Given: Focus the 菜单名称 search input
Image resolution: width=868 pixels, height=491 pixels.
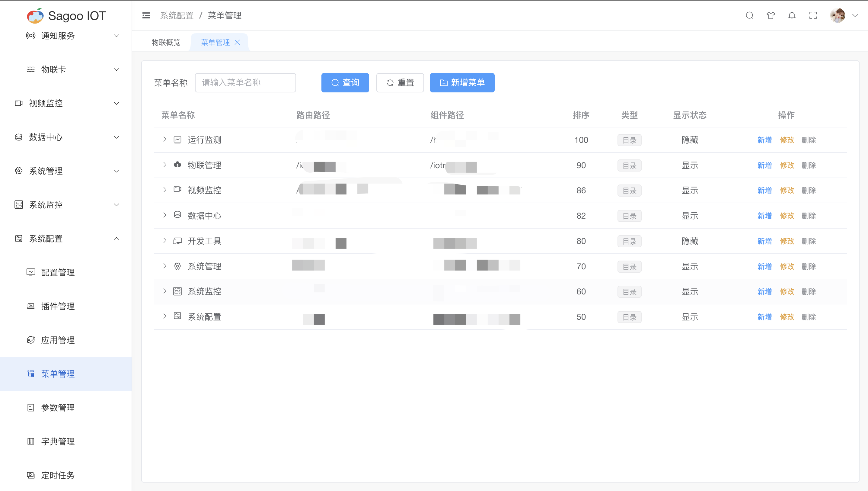Looking at the screenshot, I should point(245,83).
